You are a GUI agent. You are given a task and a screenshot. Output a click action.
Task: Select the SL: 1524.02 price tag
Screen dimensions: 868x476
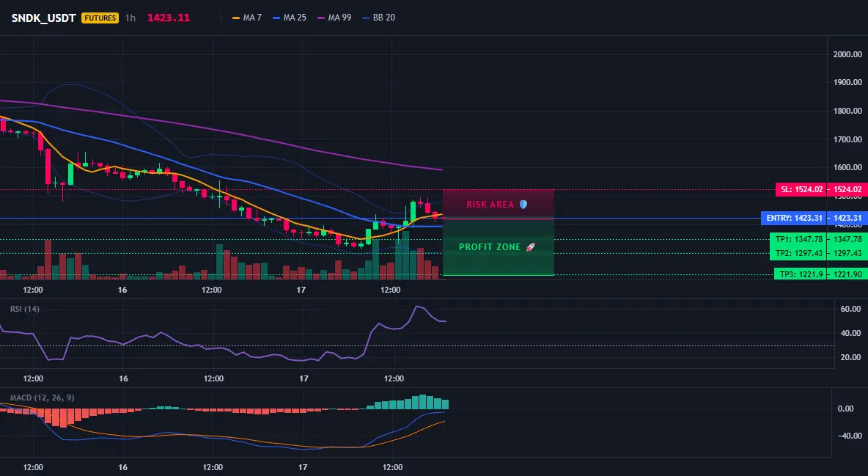coord(801,189)
